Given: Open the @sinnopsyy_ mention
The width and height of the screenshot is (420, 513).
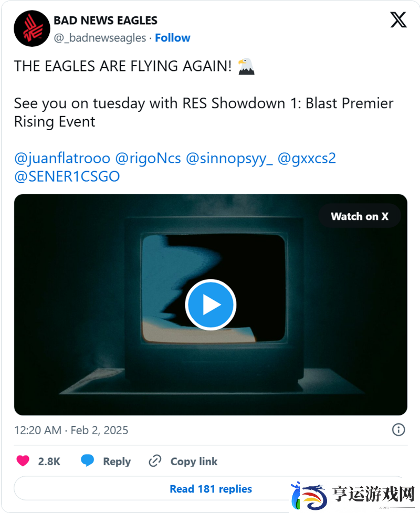Looking at the screenshot, I should pos(229,159).
